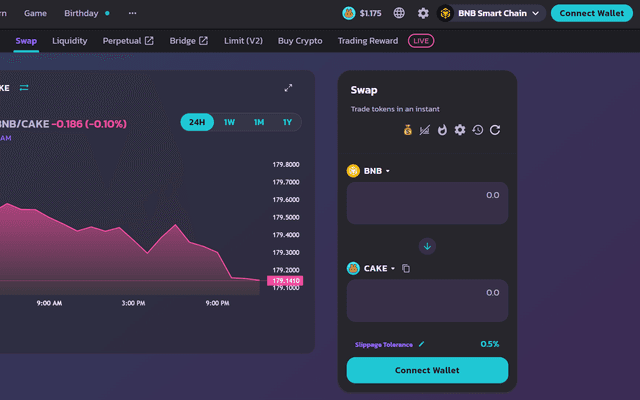640x400 pixels.
Task: Open CAKE token selector dropdown
Action: [x=379, y=268]
